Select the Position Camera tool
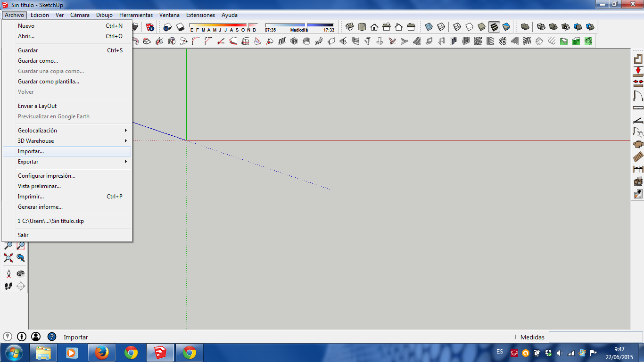Image resolution: width=644 pixels, height=362 pixels. [x=8, y=273]
